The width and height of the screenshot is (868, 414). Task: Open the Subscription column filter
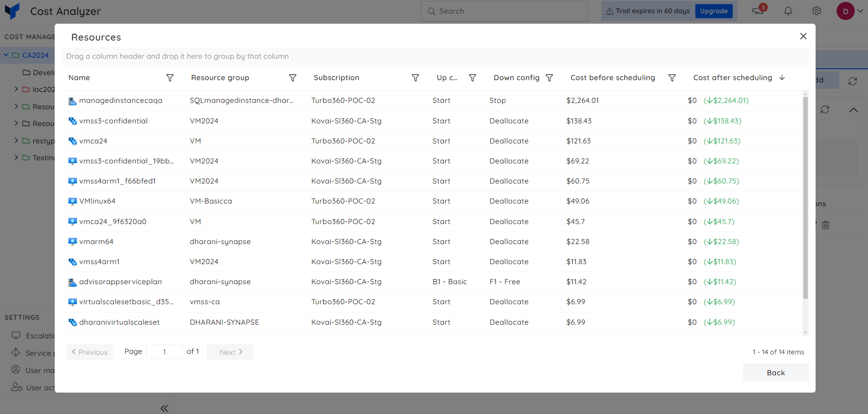click(x=415, y=78)
